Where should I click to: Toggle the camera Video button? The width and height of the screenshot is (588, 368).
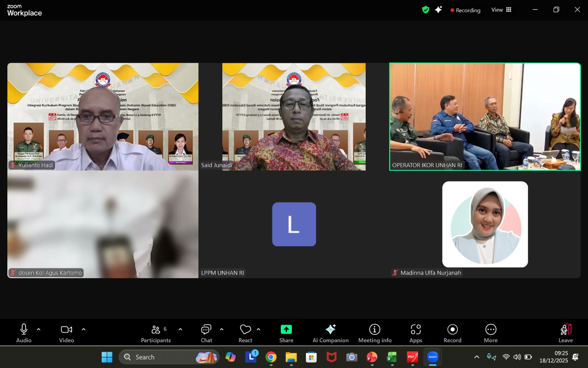point(67,329)
